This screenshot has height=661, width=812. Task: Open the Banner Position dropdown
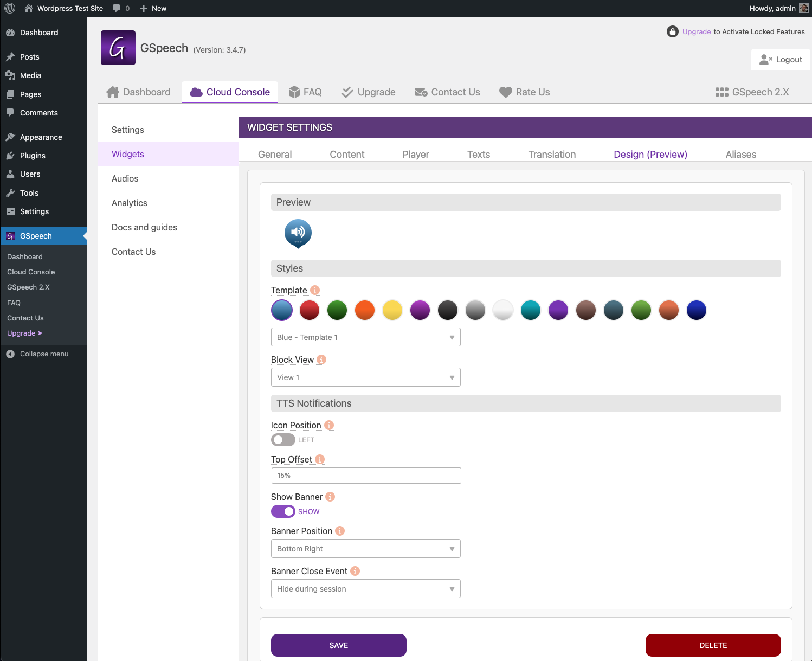(x=366, y=549)
